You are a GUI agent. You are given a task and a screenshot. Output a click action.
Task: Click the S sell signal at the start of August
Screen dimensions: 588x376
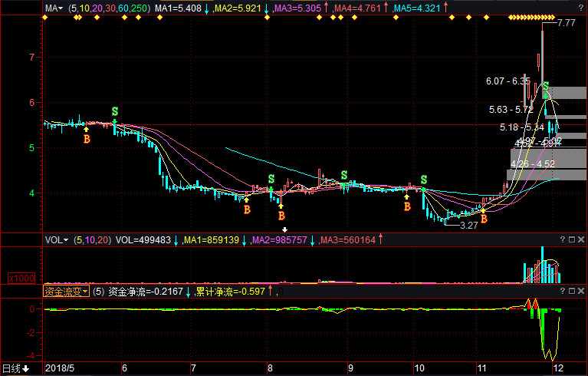pyautogui.click(x=271, y=179)
